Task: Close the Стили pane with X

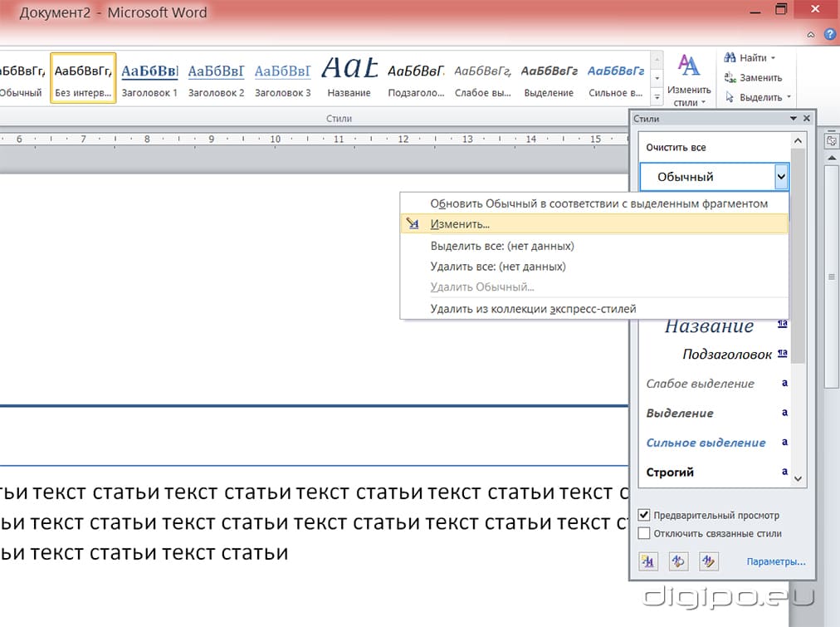Action: click(x=806, y=119)
